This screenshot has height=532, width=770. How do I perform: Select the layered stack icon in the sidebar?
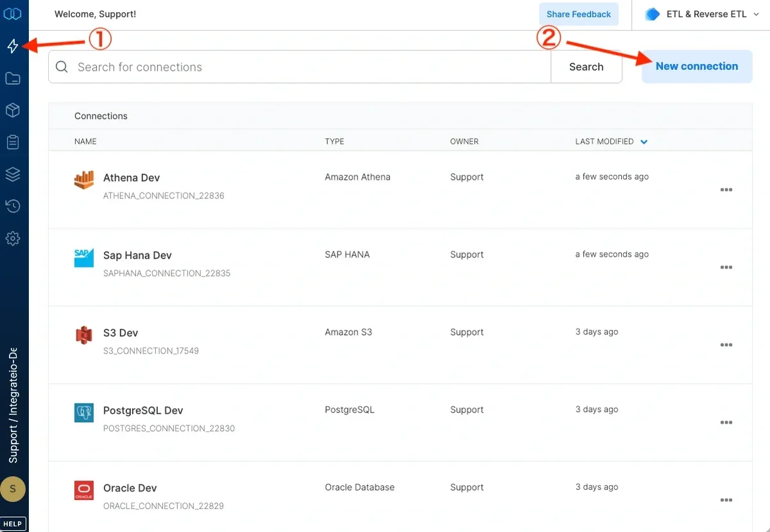13,174
